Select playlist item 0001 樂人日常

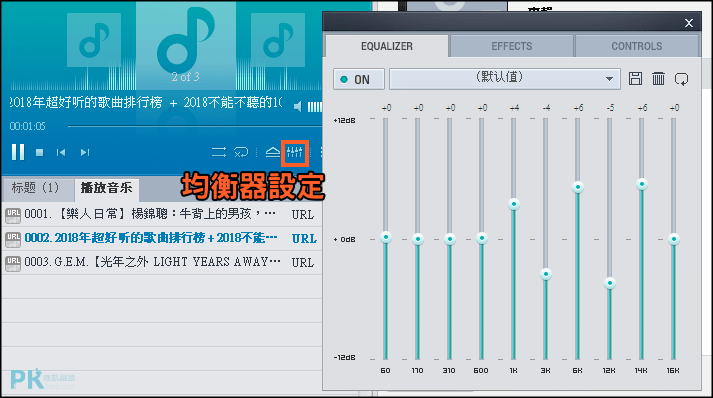(162, 214)
